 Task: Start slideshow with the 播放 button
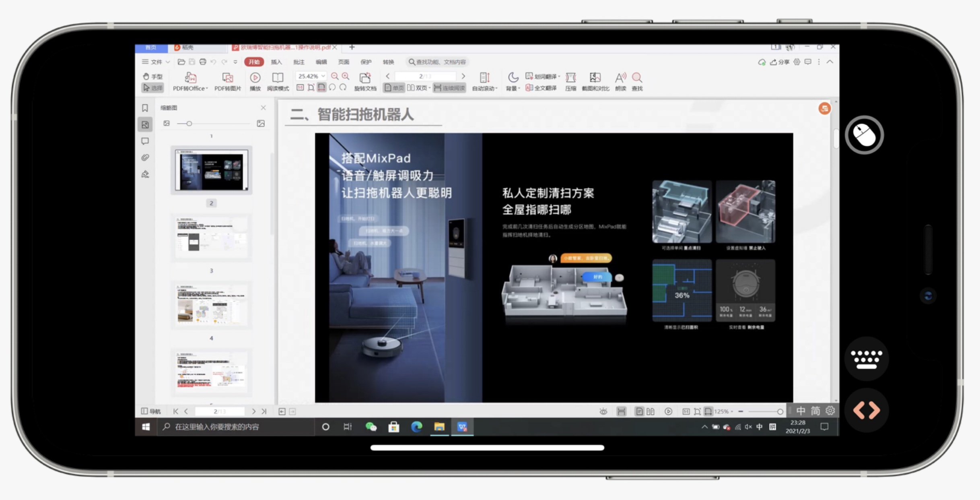[x=255, y=82]
